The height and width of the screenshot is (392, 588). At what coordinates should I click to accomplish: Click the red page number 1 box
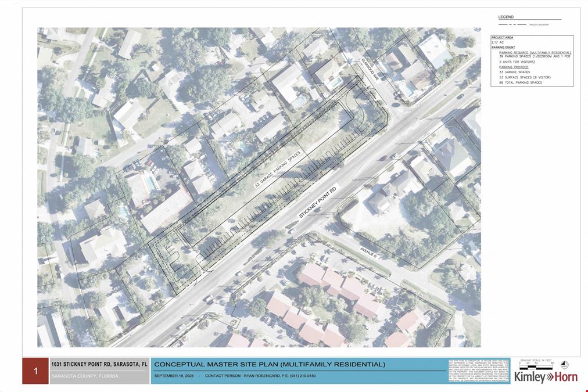coord(35,371)
